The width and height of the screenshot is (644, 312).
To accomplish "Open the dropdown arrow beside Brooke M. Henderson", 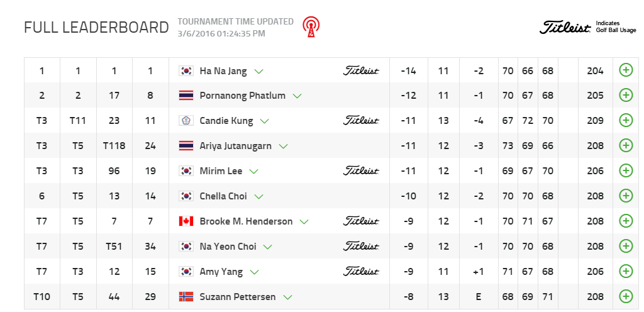I will 304,222.
